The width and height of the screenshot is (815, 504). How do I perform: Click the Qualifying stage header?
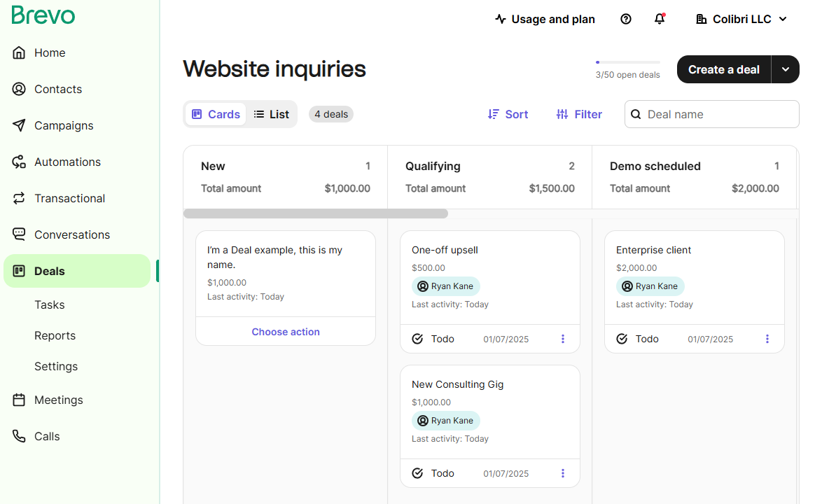coord(489,177)
